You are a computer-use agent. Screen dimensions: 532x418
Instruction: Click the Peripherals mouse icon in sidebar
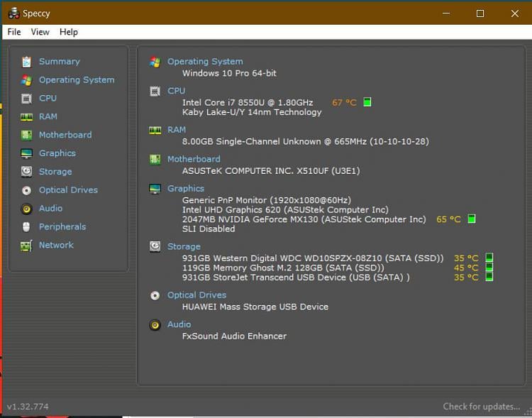click(x=26, y=227)
